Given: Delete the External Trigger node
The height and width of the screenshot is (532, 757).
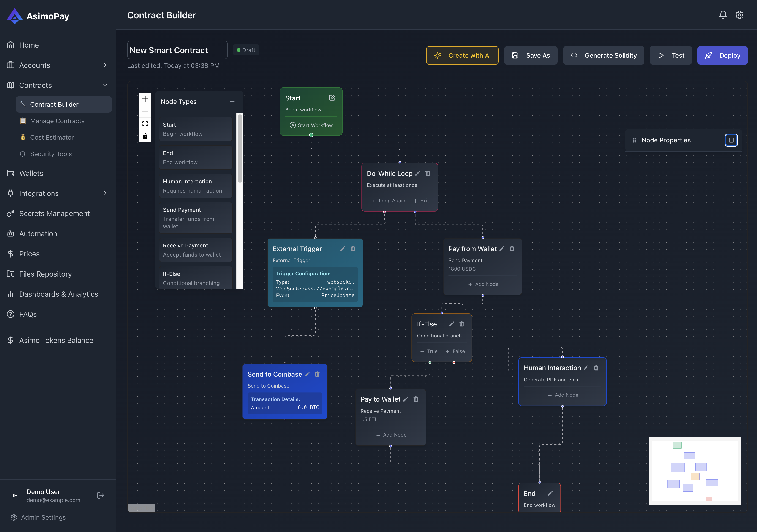Looking at the screenshot, I should (x=353, y=249).
